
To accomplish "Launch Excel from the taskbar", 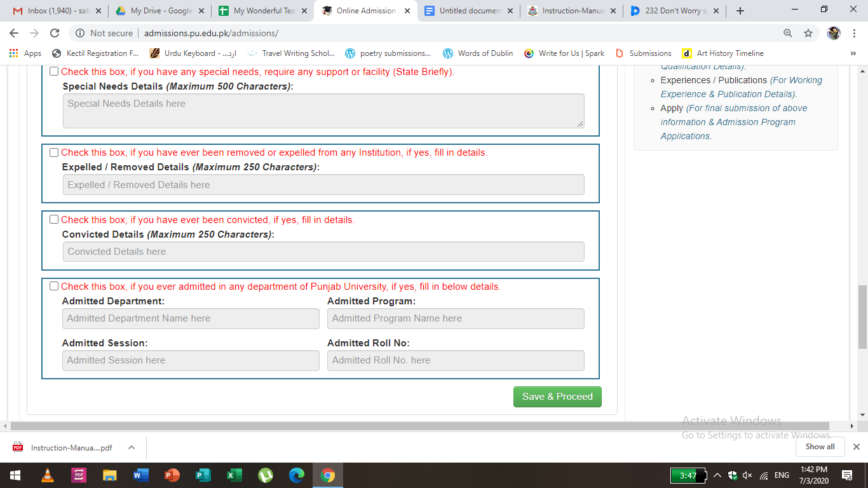I will tap(234, 475).
